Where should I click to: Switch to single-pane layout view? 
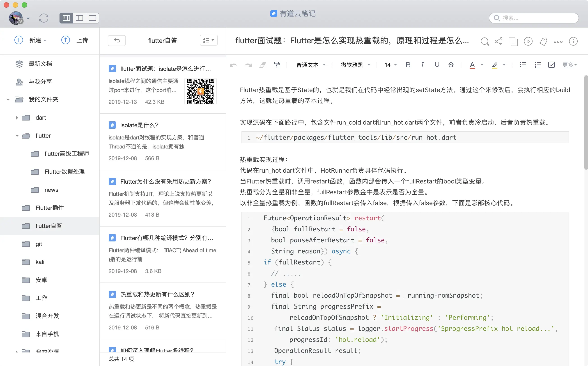[92, 18]
